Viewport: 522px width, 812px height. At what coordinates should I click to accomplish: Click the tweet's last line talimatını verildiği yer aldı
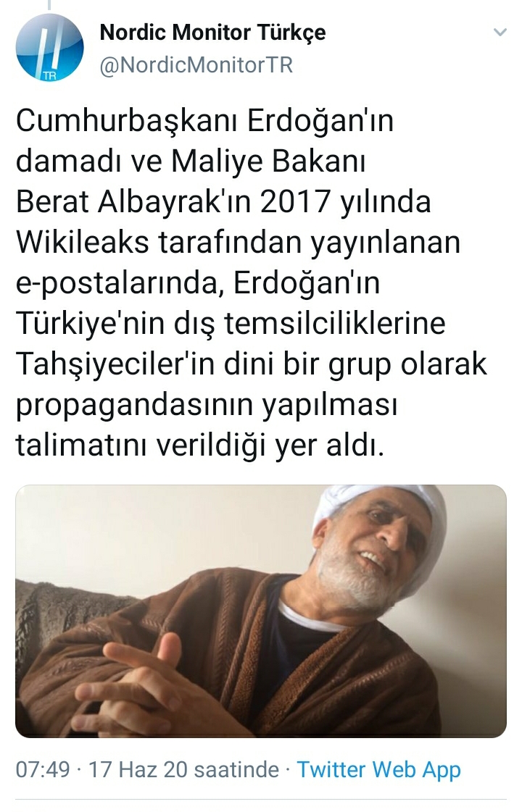tap(200, 445)
